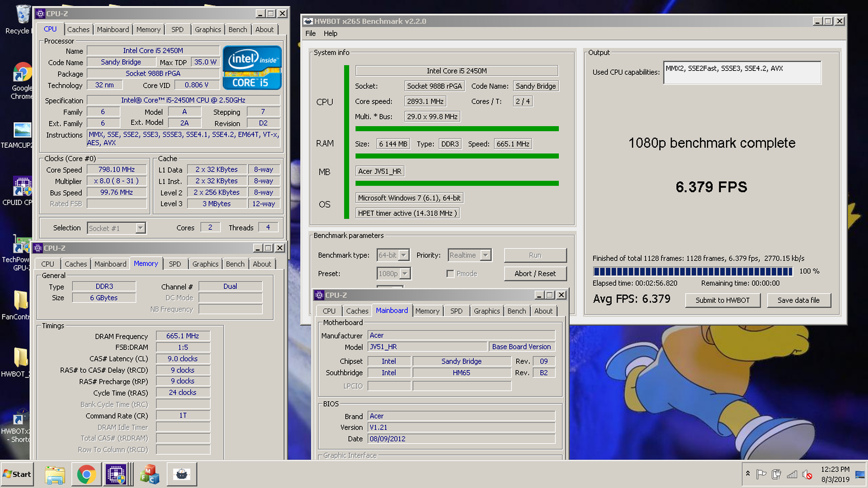Viewport: 868px width, 488px height.
Task: Open the Socket #1 selection dropdown
Action: [116, 228]
